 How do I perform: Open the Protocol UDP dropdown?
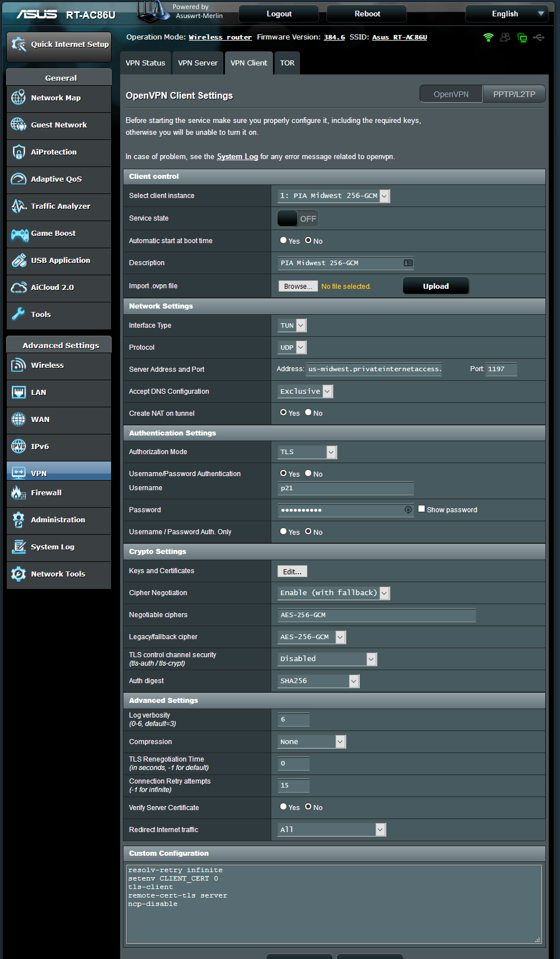(x=292, y=347)
